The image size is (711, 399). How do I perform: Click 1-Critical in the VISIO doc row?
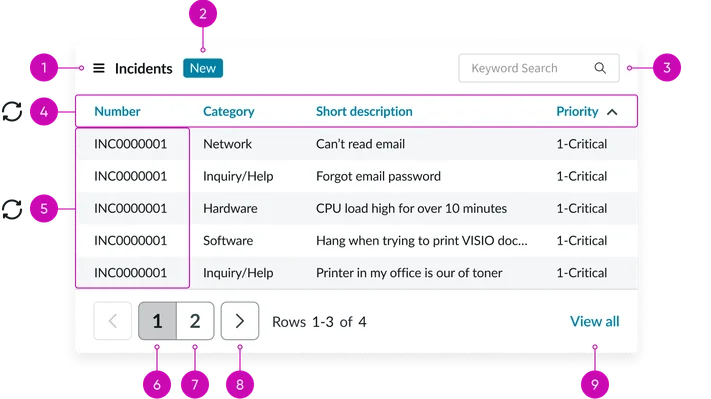click(x=582, y=241)
